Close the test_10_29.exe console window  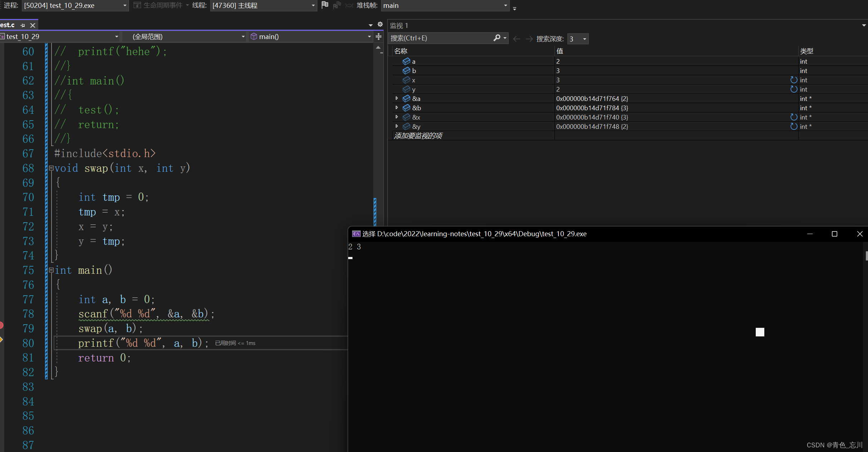(x=860, y=234)
